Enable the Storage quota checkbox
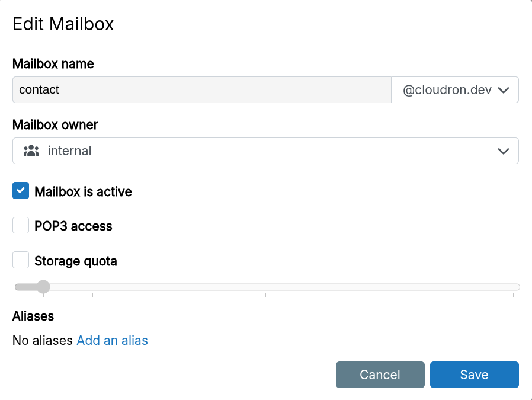 20,260
